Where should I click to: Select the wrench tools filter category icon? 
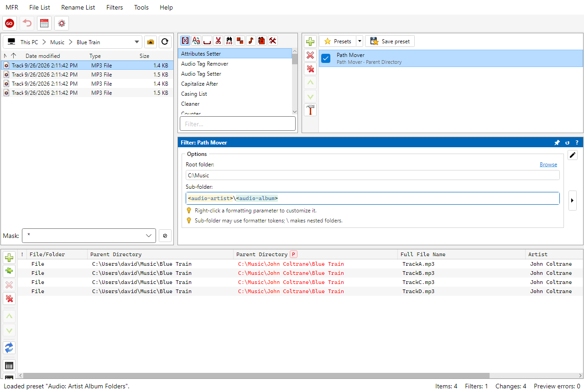click(273, 41)
